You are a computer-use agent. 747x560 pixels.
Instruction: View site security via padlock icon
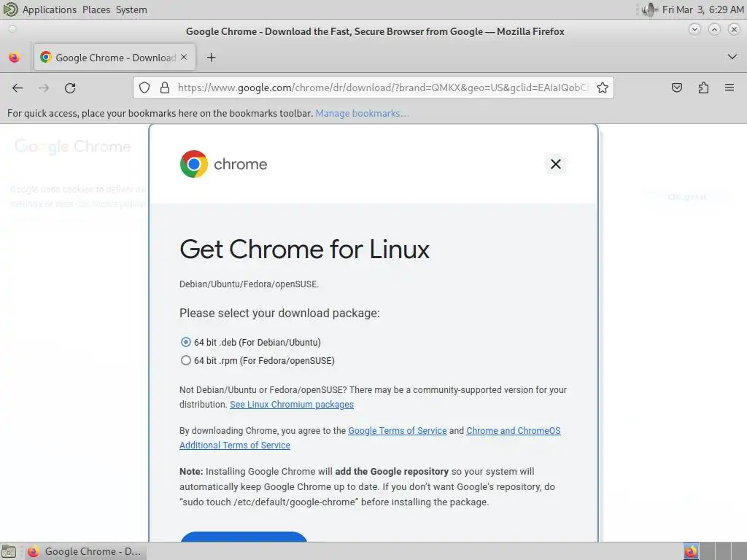165,87
